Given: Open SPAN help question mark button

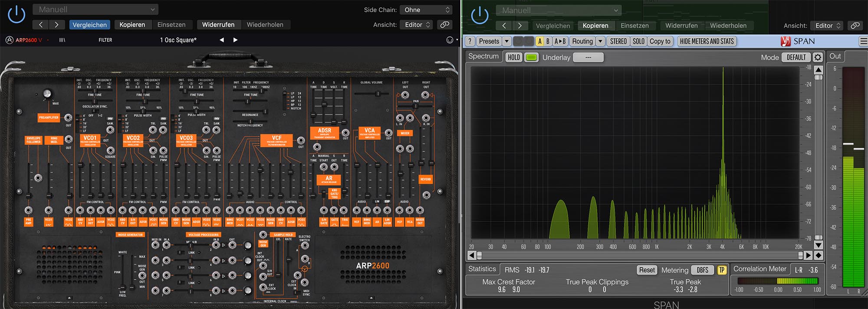Looking at the screenshot, I should coord(470,41).
